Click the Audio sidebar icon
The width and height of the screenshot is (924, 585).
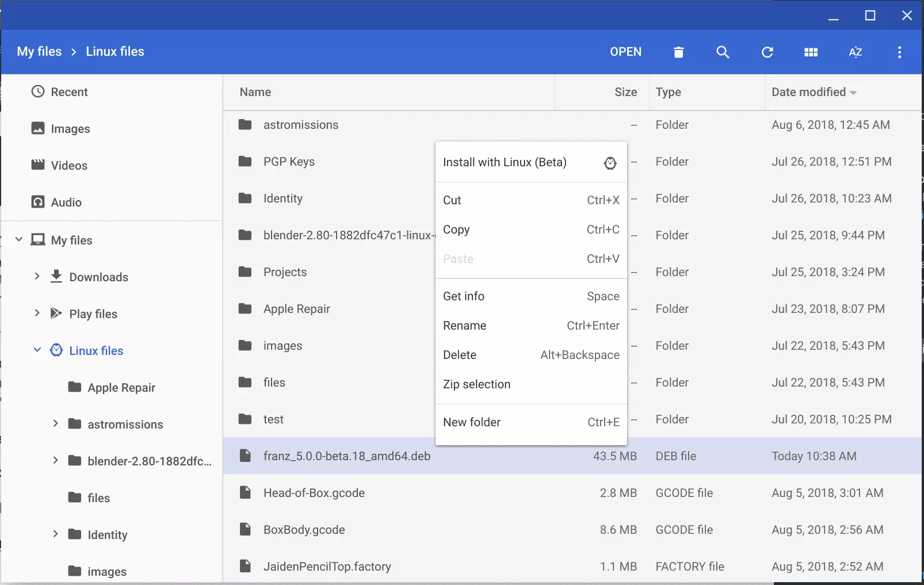[37, 202]
